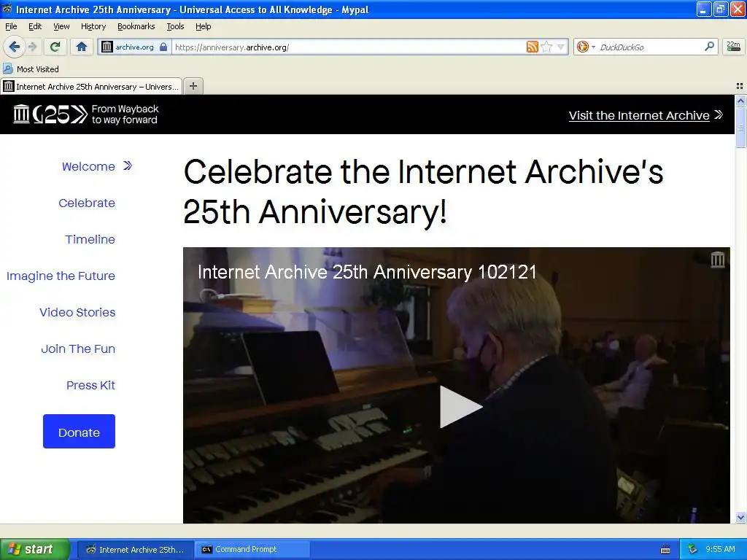
Task: Go to the Home page icon
Action: coord(82,47)
